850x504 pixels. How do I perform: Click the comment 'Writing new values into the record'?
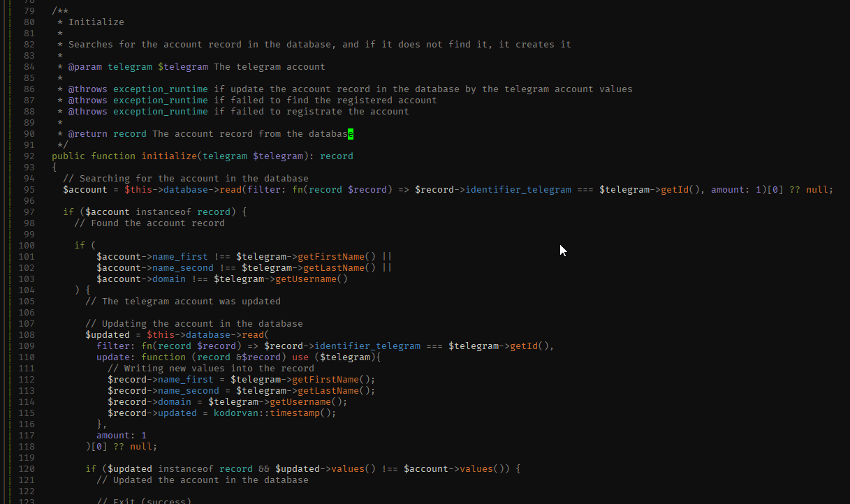pos(210,369)
